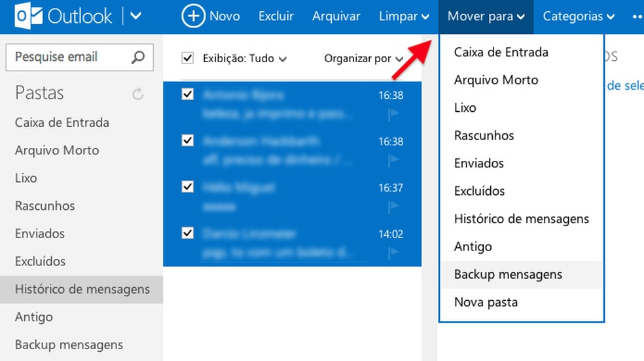The height and width of the screenshot is (361, 644).
Task: Flag the 16:37 message
Action: 394,207
